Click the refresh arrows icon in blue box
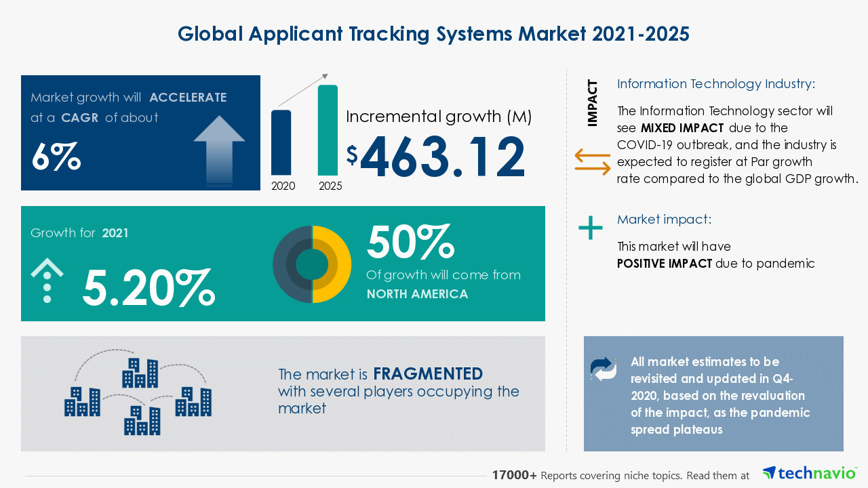868x488 pixels. click(x=604, y=369)
